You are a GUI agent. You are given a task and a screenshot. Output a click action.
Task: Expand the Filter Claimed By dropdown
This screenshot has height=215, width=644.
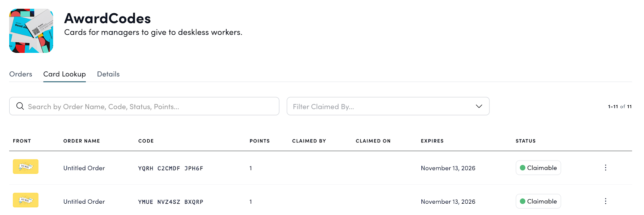(x=382, y=106)
